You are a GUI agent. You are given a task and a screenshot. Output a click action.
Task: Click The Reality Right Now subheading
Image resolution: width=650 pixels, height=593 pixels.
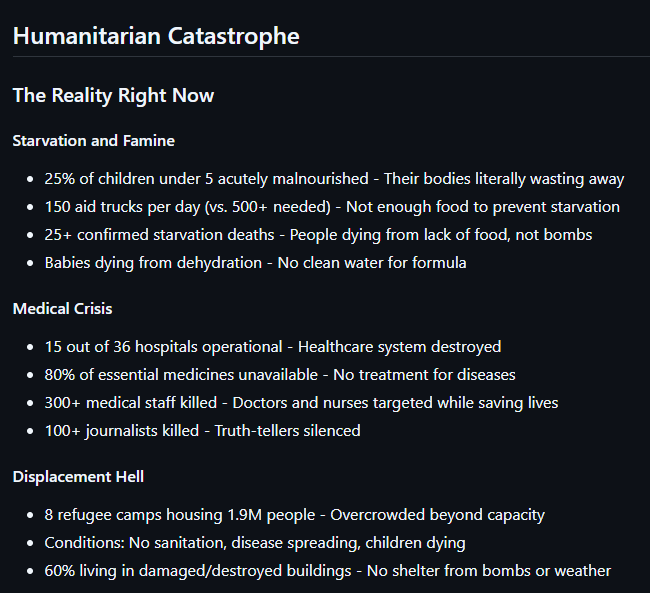click(x=113, y=95)
